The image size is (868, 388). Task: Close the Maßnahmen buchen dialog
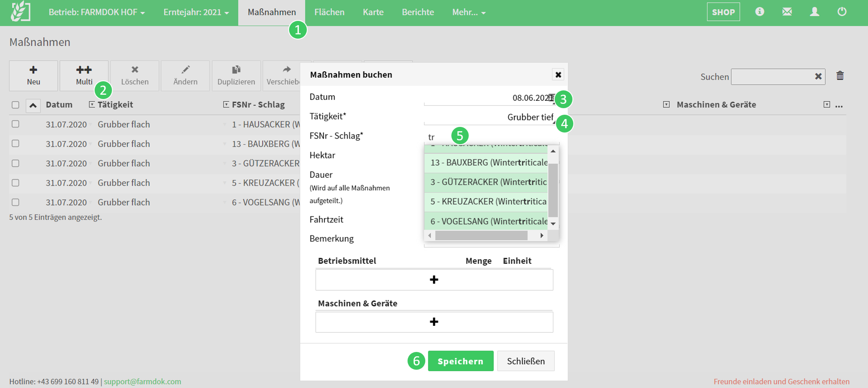pos(558,75)
